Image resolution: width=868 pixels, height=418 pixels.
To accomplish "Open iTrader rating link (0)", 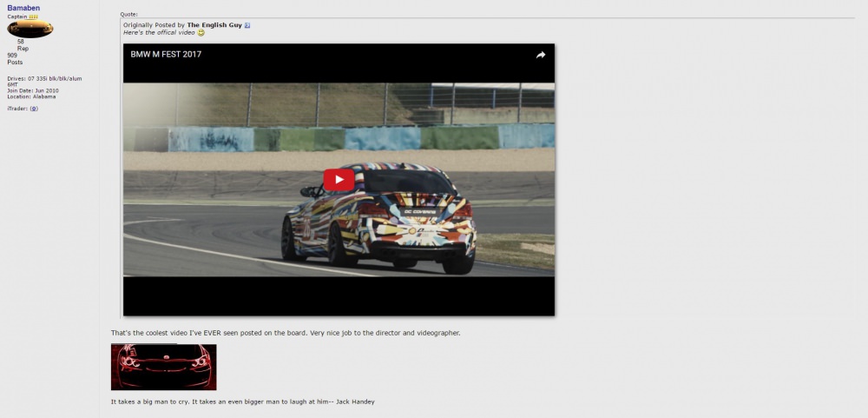I will pos(34,109).
